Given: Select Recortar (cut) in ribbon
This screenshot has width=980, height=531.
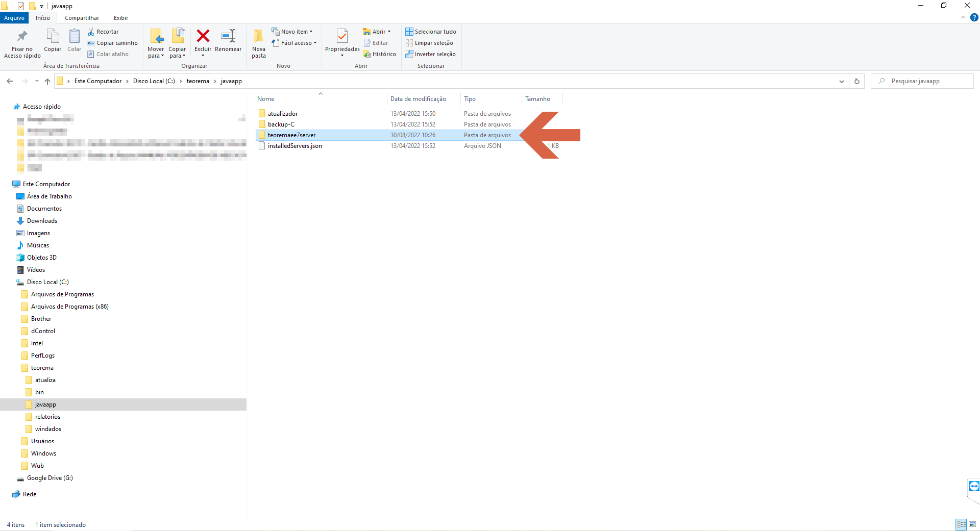Looking at the screenshot, I should 103,32.
